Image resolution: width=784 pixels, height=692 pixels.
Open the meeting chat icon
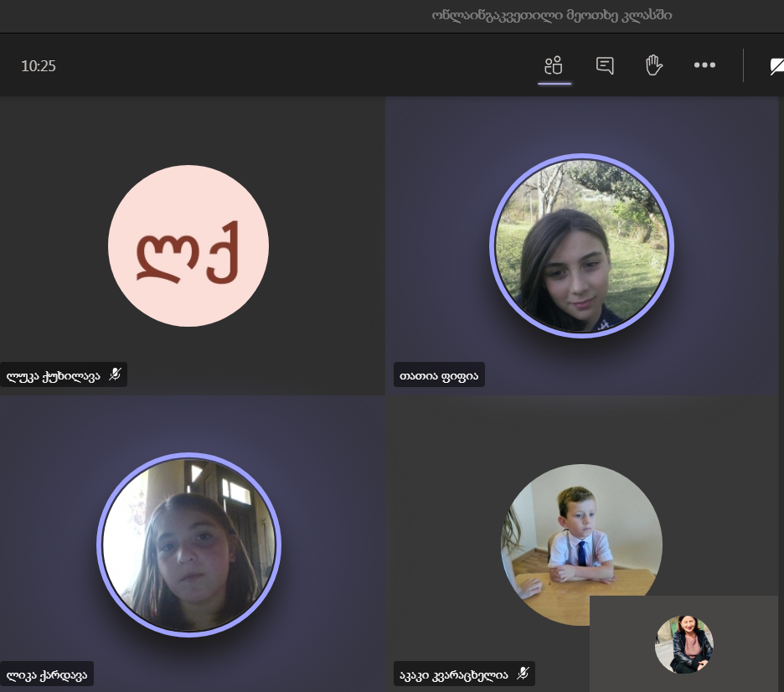[605, 65]
